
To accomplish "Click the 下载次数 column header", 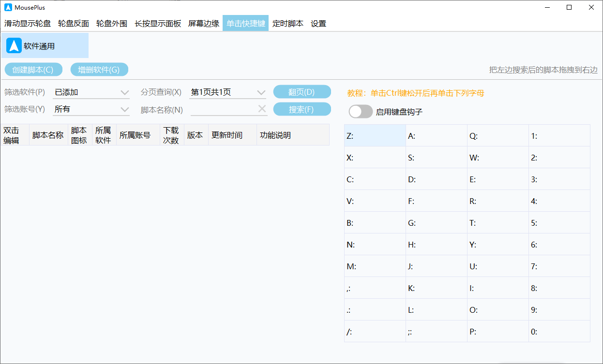I will [171, 135].
